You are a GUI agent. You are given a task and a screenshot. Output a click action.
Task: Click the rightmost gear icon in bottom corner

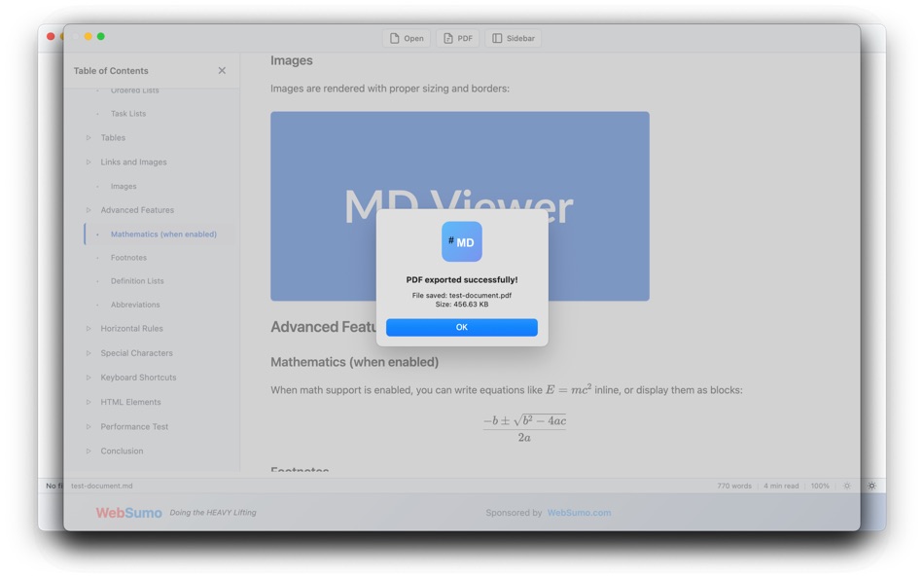(x=872, y=485)
